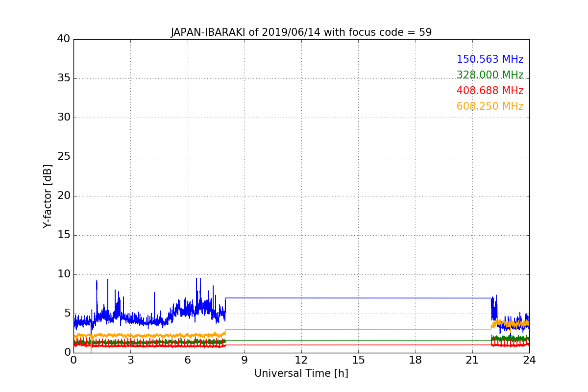The width and height of the screenshot is (588, 392).
Task: Click x-axis tick label 9
Action: 245,360
